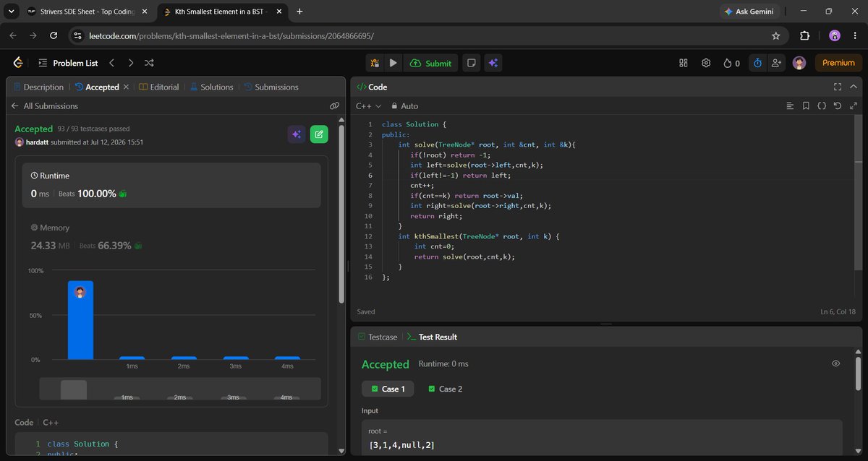Image resolution: width=868 pixels, height=461 pixels.
Task: Open a new browser tab
Action: tap(299, 12)
